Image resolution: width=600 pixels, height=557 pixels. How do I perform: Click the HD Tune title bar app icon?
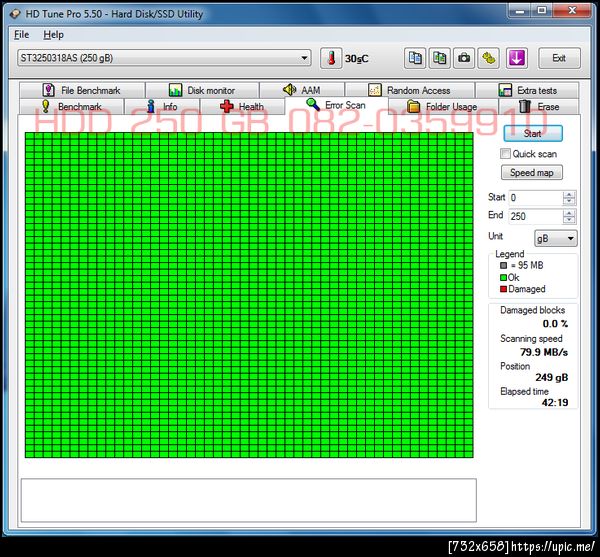point(15,14)
